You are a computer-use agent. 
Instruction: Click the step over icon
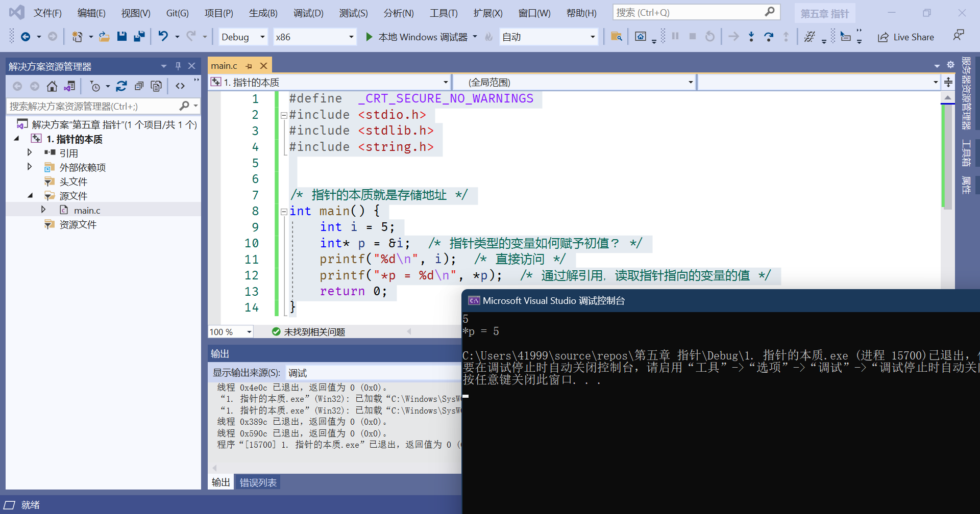(x=768, y=37)
